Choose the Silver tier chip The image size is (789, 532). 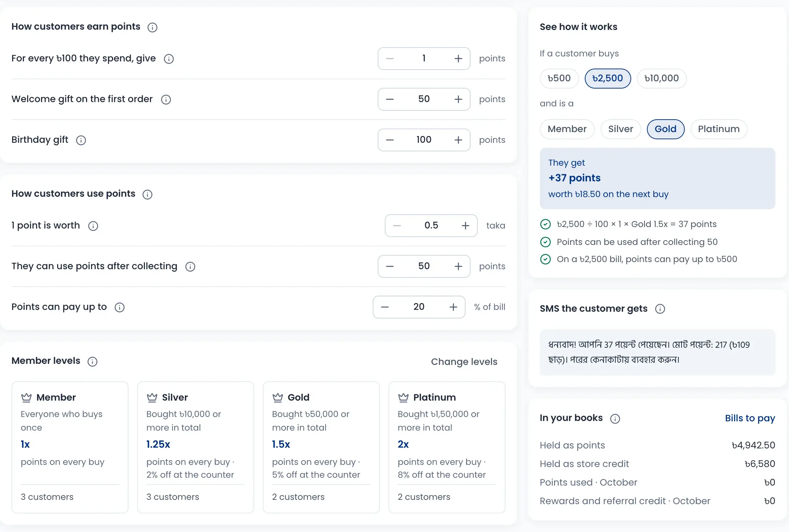click(620, 129)
